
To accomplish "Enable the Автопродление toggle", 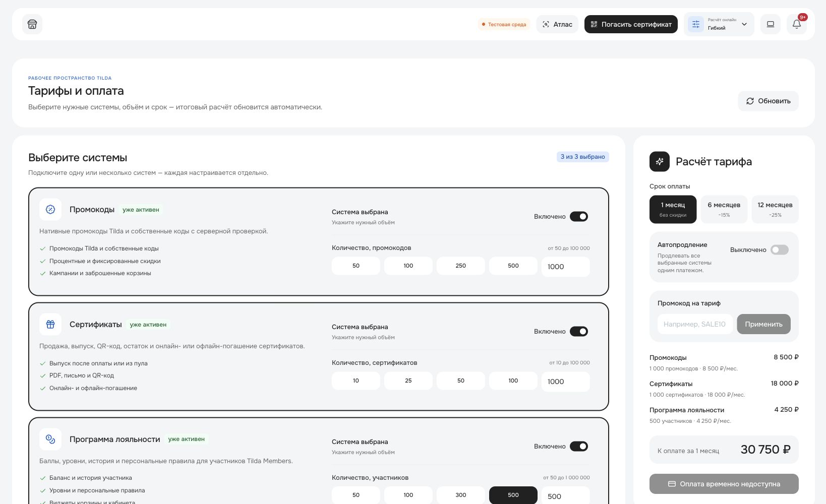I will click(780, 249).
